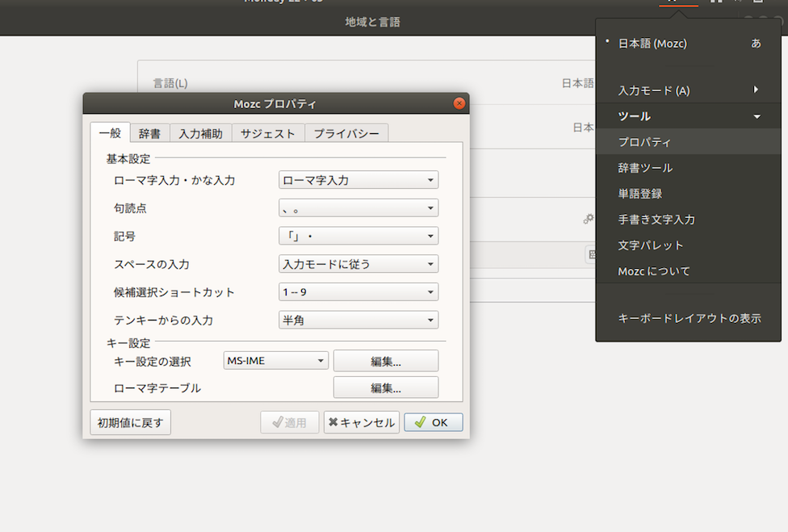Screen dimensions: 788x532
Task: Collapse the ツール submenu arrow
Action: (757, 116)
